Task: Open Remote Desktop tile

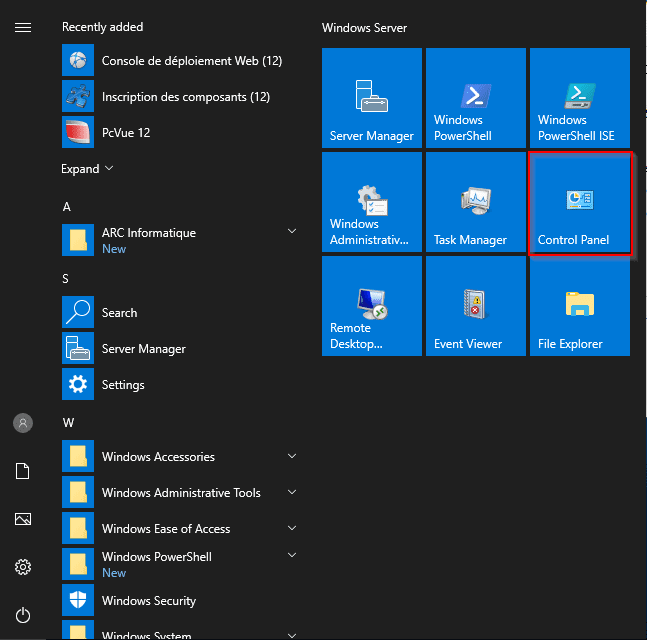Action: click(x=372, y=306)
